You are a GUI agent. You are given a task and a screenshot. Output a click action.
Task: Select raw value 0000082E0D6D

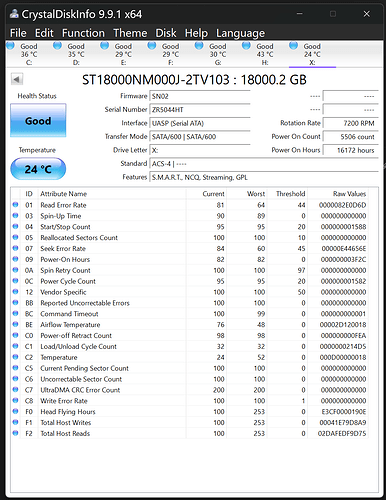(x=342, y=205)
